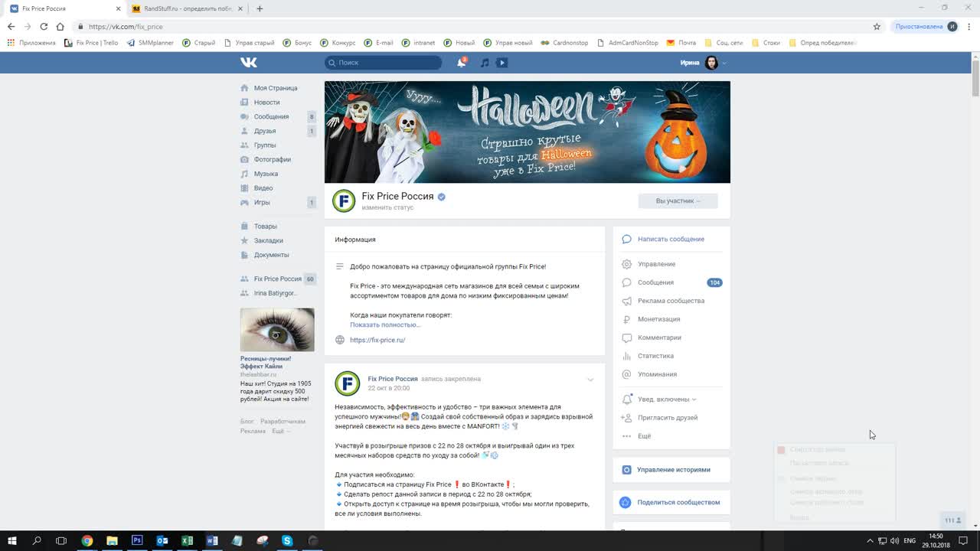Expand the Ещё menu in community sidebar

644,436
